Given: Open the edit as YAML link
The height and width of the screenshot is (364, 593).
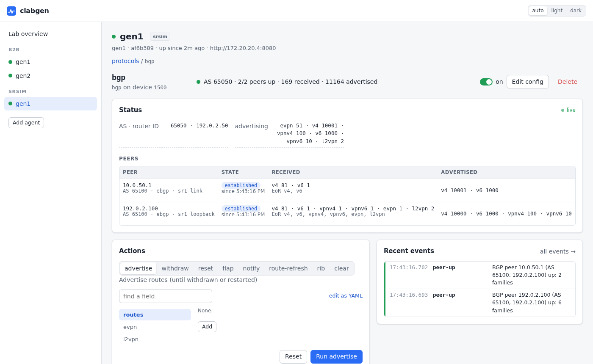Looking at the screenshot, I should (x=346, y=296).
